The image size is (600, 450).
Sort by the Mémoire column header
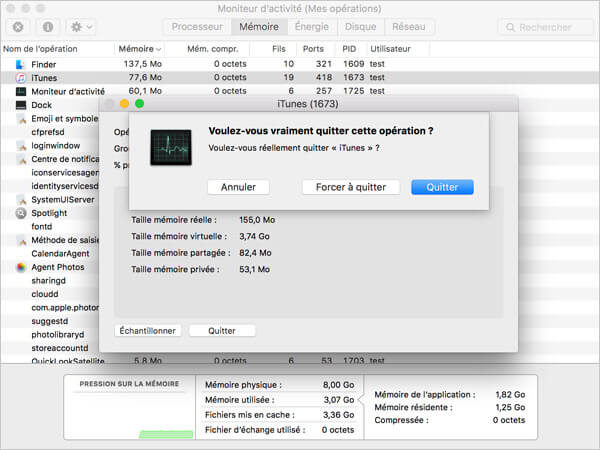tap(140, 49)
